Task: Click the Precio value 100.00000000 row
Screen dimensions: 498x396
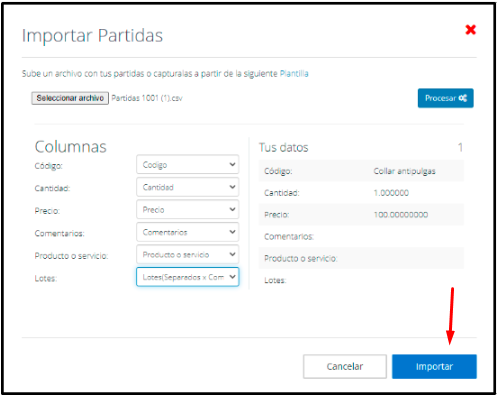Action: [x=361, y=215]
